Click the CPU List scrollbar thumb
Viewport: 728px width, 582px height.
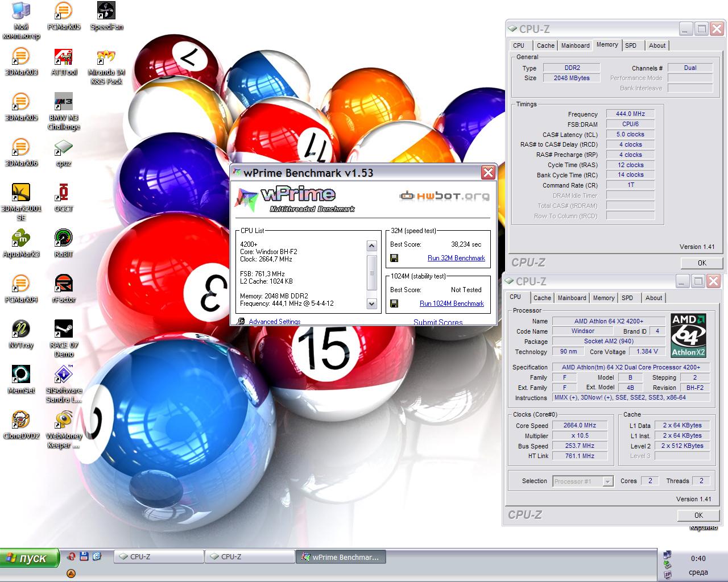pos(372,272)
